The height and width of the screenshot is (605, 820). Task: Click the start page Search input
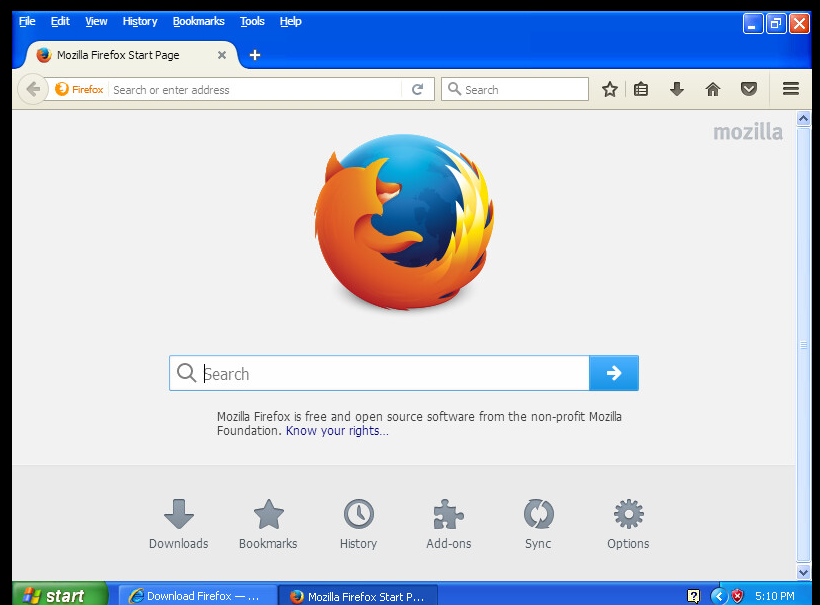click(x=379, y=373)
